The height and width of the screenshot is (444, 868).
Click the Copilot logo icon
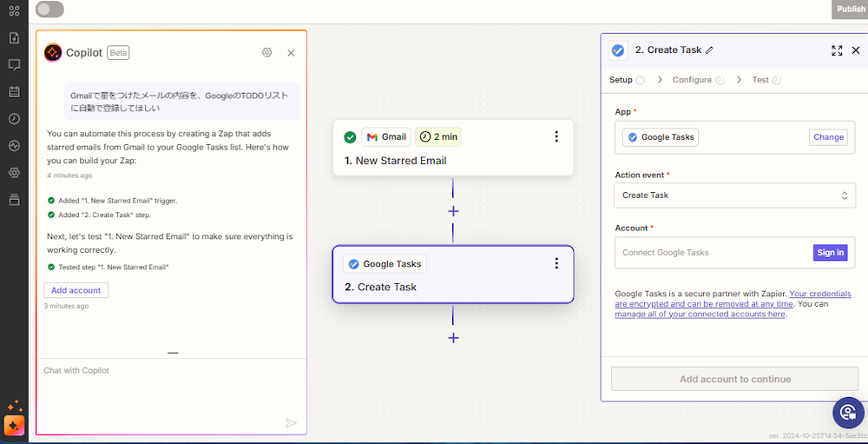53,53
